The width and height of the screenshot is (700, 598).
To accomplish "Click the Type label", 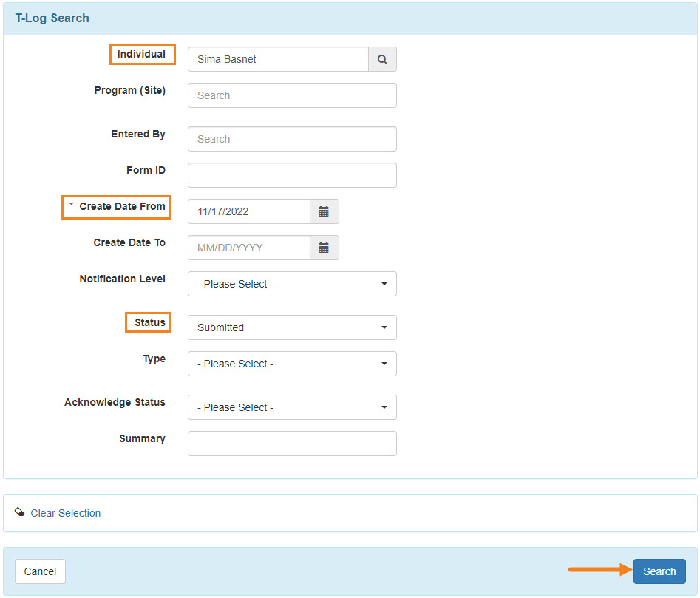I will click(x=154, y=359).
